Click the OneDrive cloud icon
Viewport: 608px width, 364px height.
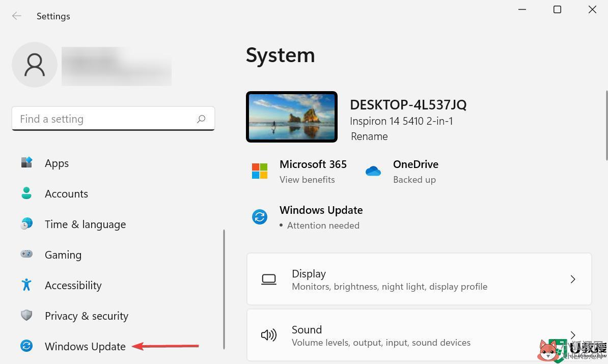373,171
